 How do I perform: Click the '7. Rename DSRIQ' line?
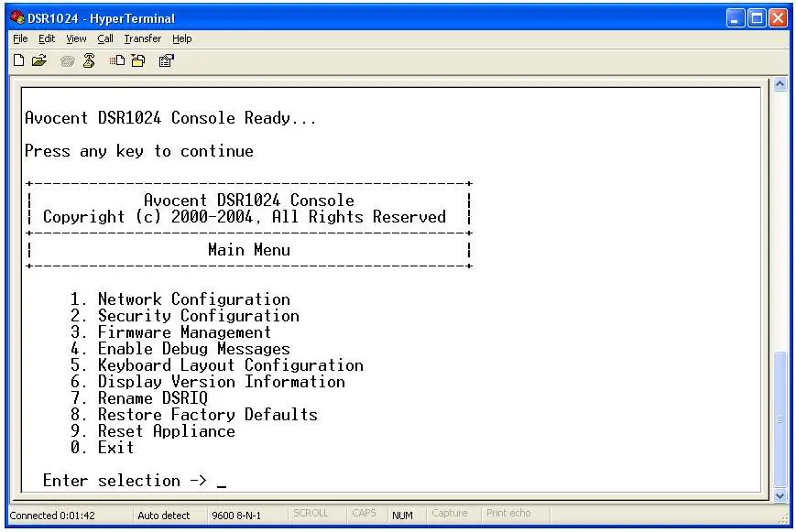click(139, 398)
